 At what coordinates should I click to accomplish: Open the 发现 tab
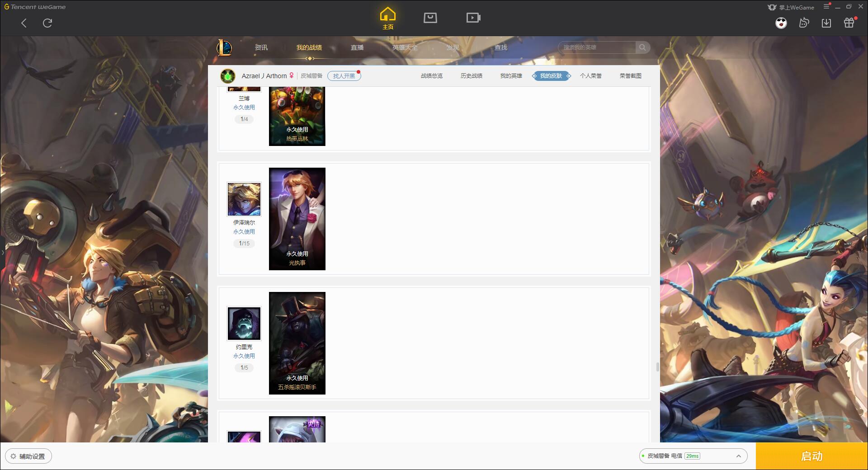[453, 47]
